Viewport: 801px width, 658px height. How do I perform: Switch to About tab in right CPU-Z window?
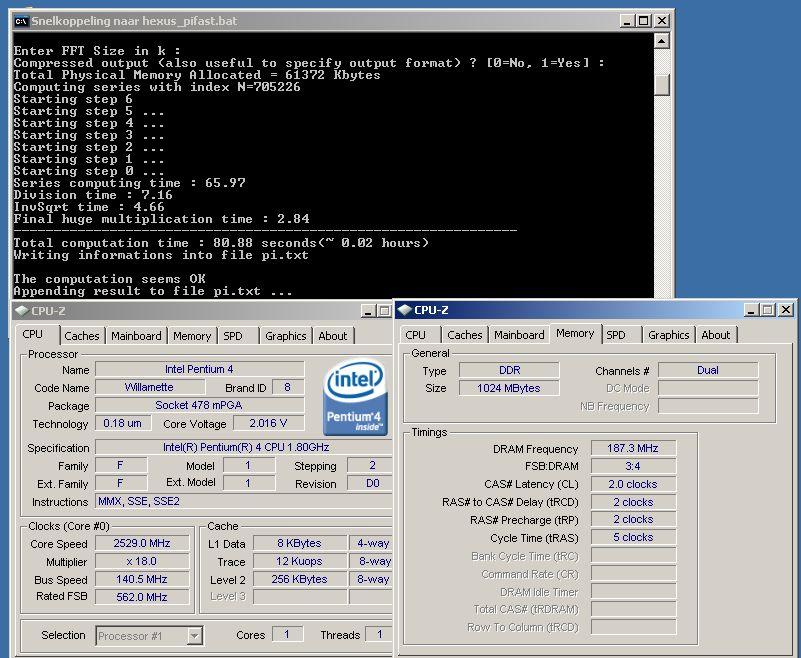716,335
